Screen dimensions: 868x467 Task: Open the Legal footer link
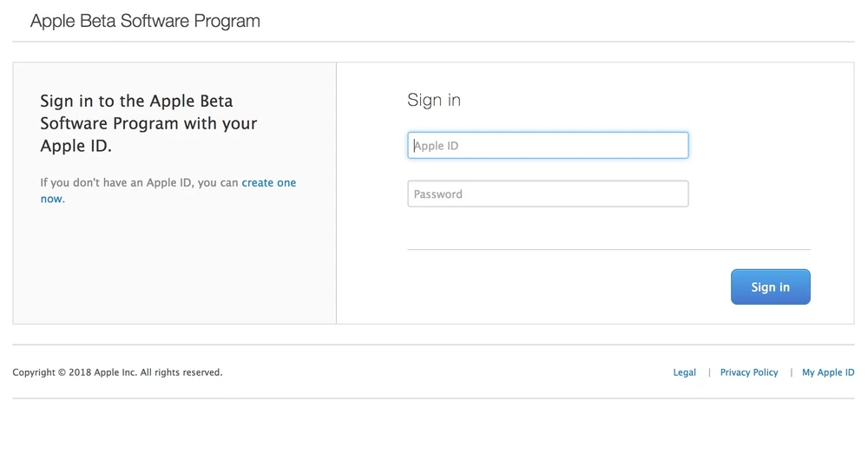coord(684,372)
